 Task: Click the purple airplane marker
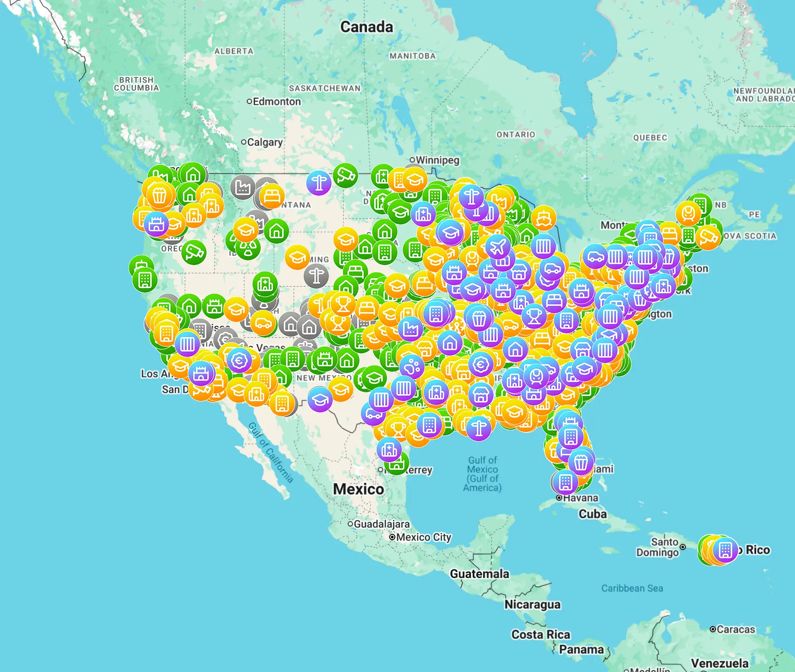coord(498,247)
